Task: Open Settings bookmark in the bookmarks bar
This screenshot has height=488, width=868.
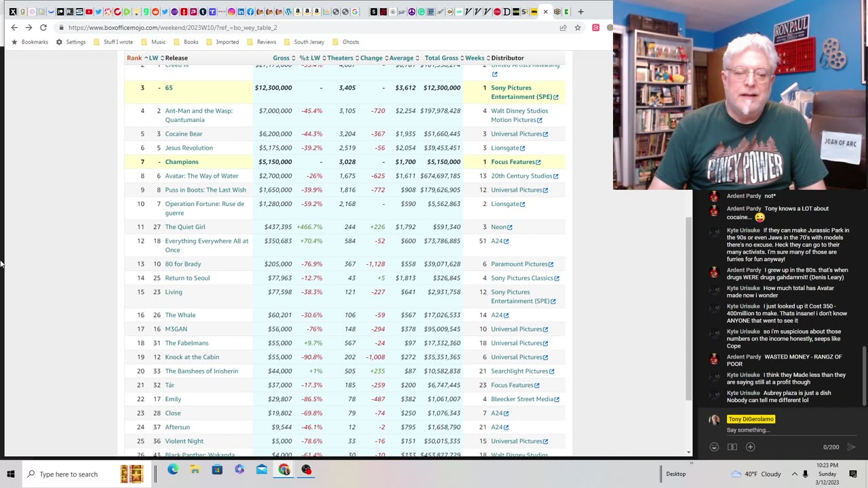Action: [71, 42]
